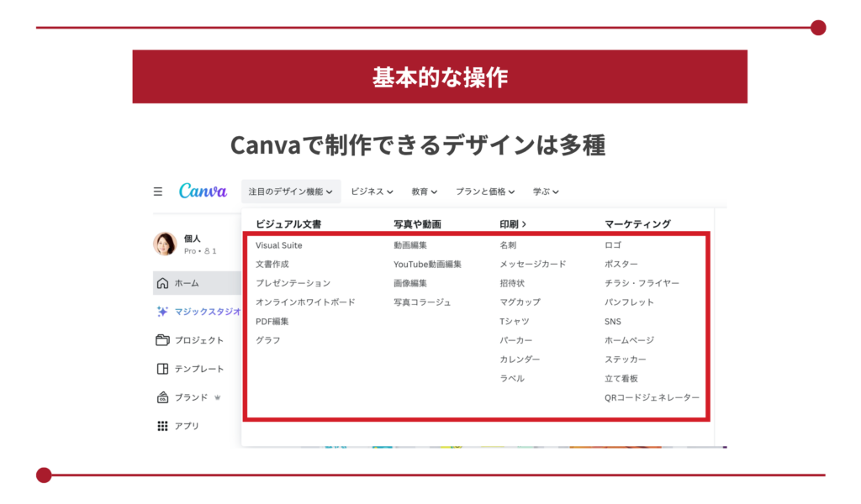Image resolution: width=861 pixels, height=504 pixels.
Task: Open the 名刺 link
Action: (x=508, y=245)
